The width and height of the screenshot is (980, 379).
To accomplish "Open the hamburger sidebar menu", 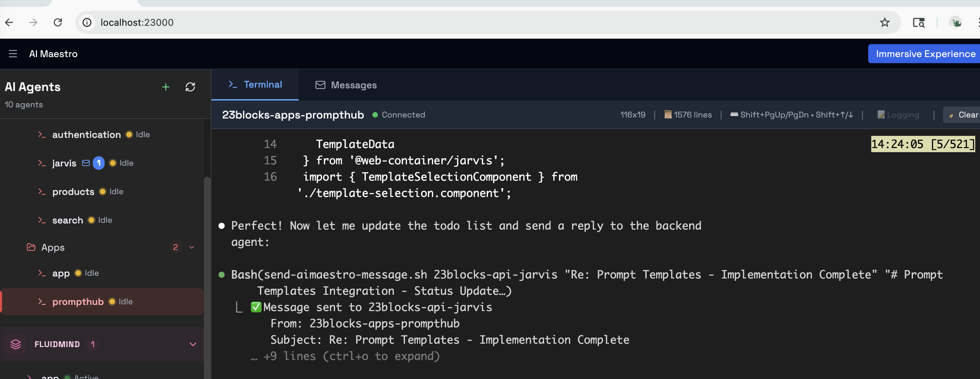I will [13, 54].
